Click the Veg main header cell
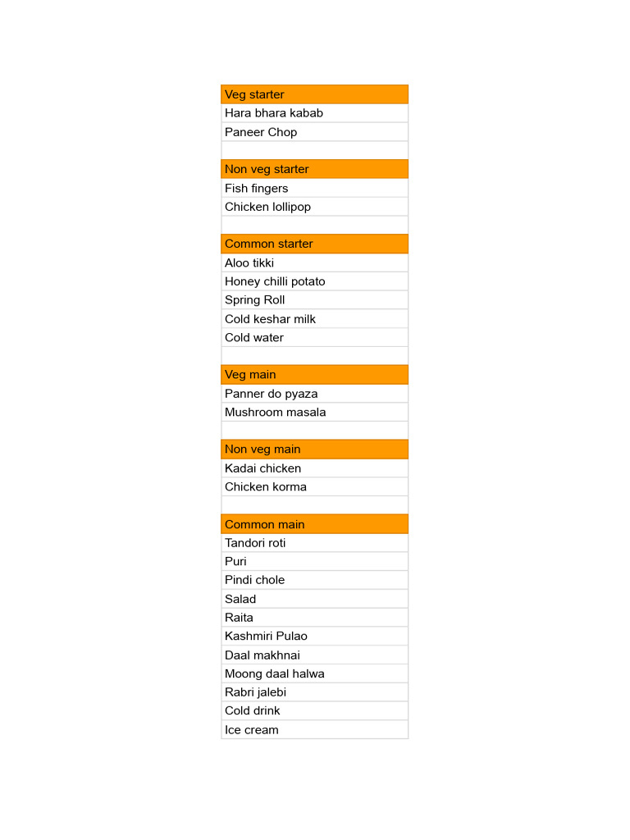The height and width of the screenshot is (840, 630). [x=314, y=375]
